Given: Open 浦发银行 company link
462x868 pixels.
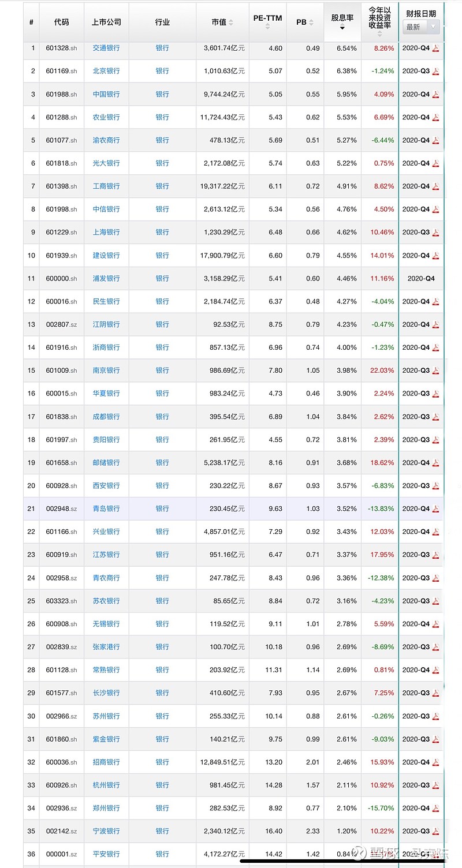Looking at the screenshot, I should tap(106, 279).
